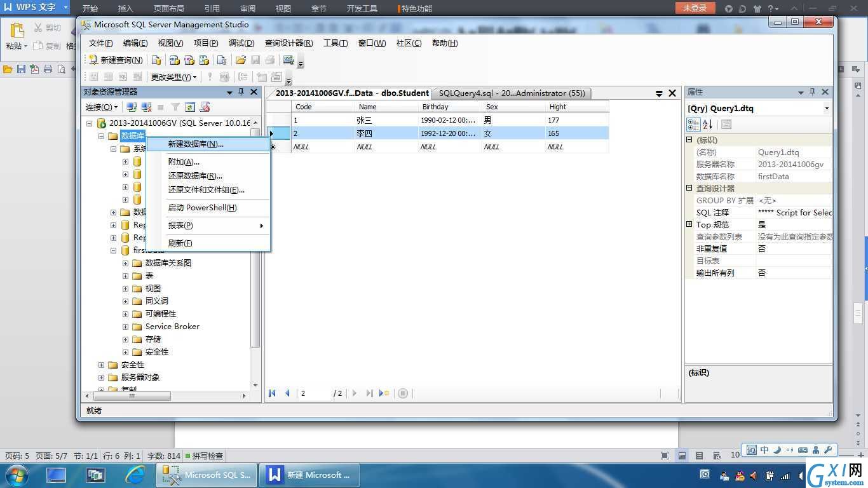Open the 文件(F) menu
This screenshot has width=868, height=488.
100,43
